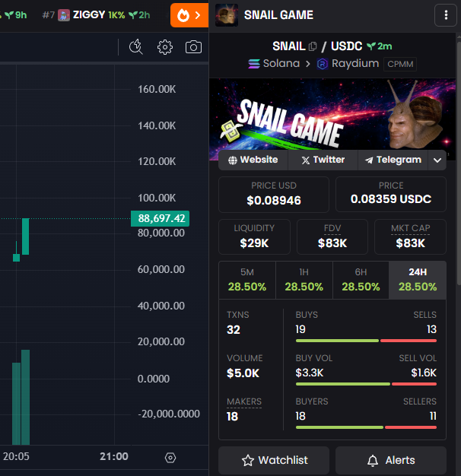Open the three-dot options menu

tap(446, 15)
